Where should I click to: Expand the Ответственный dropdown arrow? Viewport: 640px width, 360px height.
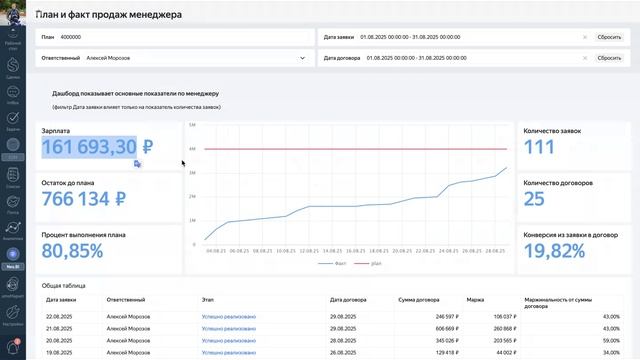point(302,58)
